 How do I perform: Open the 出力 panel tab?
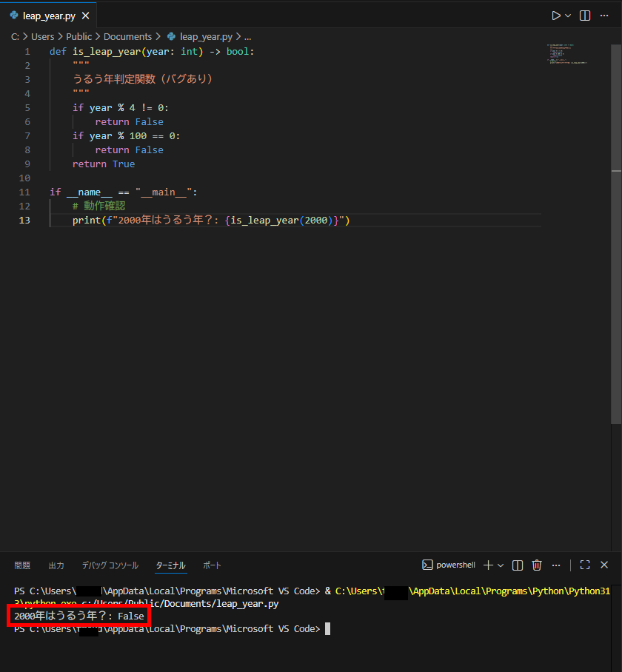(56, 565)
